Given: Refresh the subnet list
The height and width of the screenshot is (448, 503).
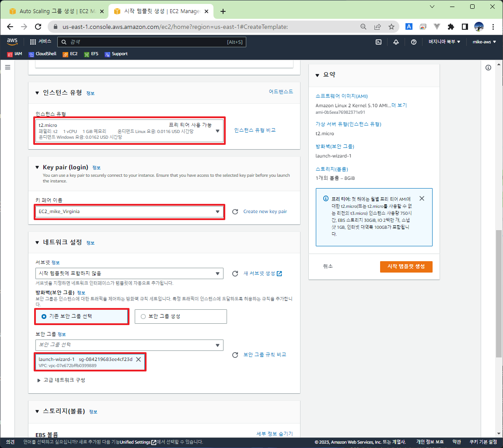Looking at the screenshot, I should point(235,273).
